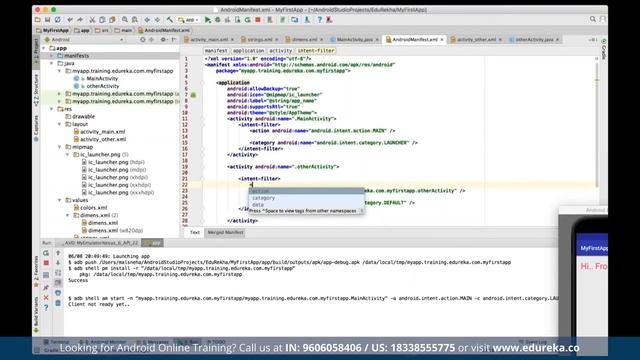Click the Pin tab icon in Run panel
The image size is (640, 360).
pyautogui.click(x=46, y=288)
